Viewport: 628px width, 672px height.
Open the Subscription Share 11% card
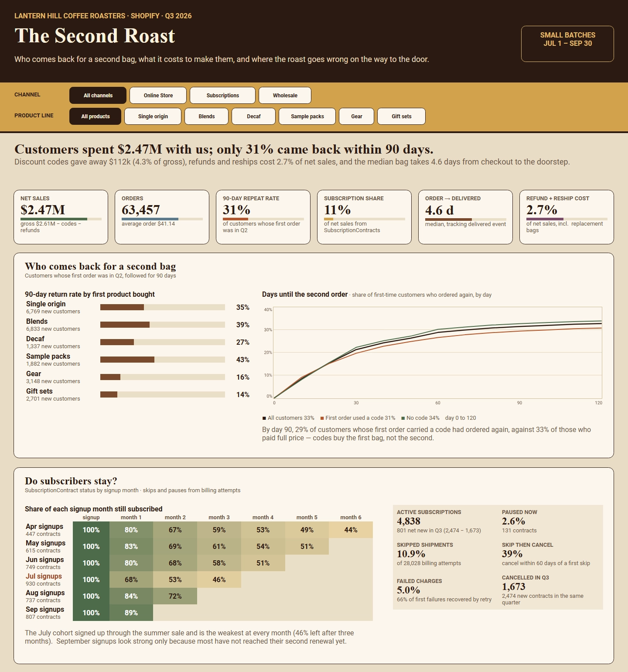tap(365, 217)
